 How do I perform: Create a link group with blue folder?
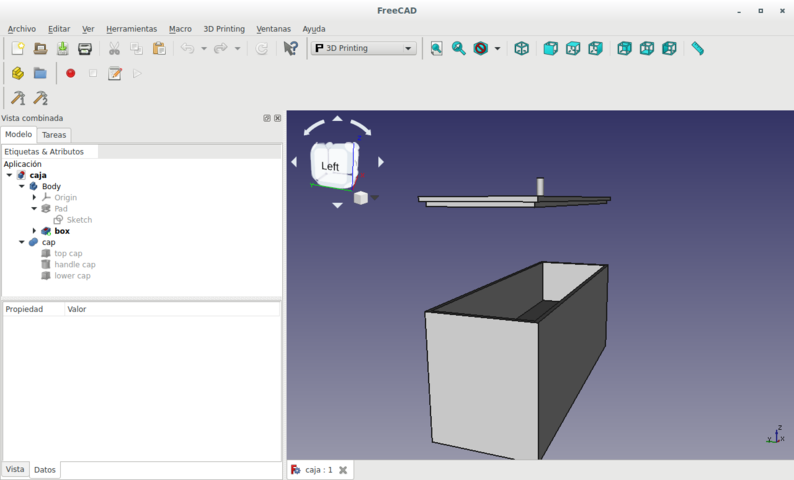(x=40, y=73)
